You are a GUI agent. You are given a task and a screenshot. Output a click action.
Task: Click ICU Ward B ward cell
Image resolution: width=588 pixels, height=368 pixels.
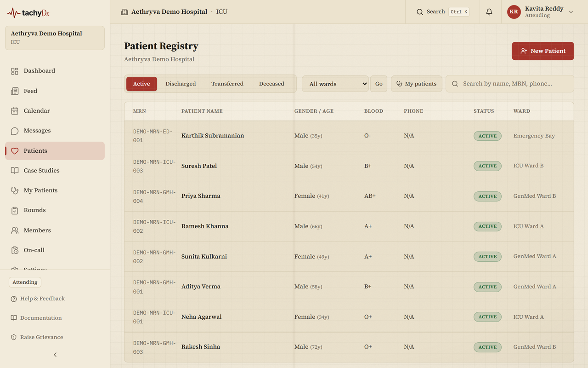(528, 166)
